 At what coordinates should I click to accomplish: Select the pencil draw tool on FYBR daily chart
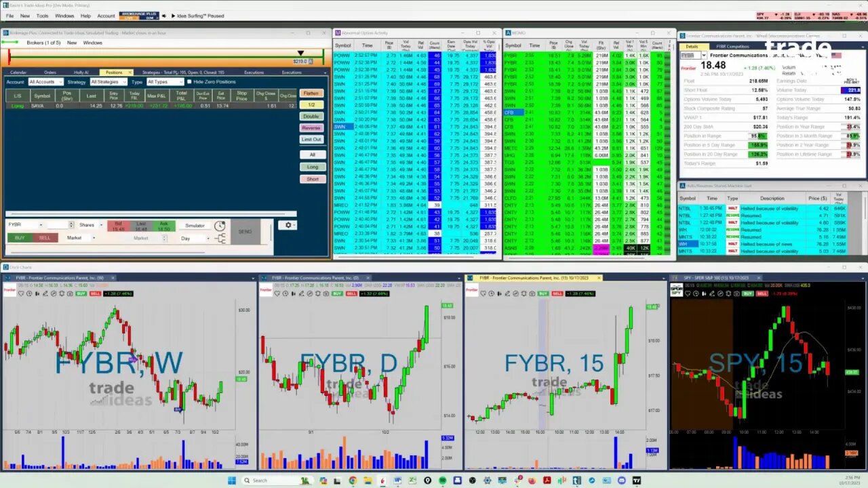(301, 293)
